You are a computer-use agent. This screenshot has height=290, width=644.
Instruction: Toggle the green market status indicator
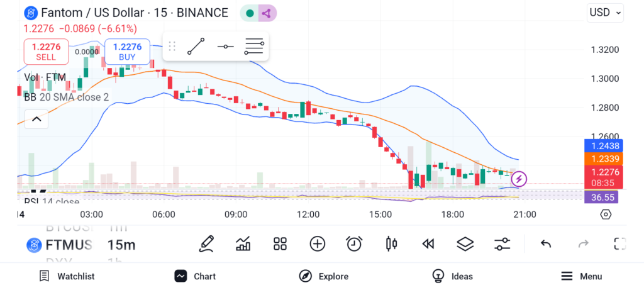(x=250, y=13)
